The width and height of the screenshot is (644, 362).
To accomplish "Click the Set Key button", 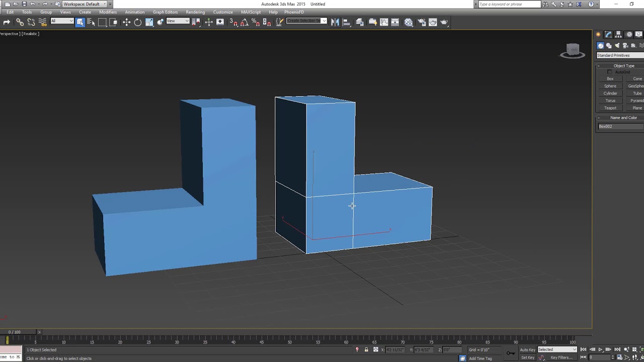I will pos(528,357).
